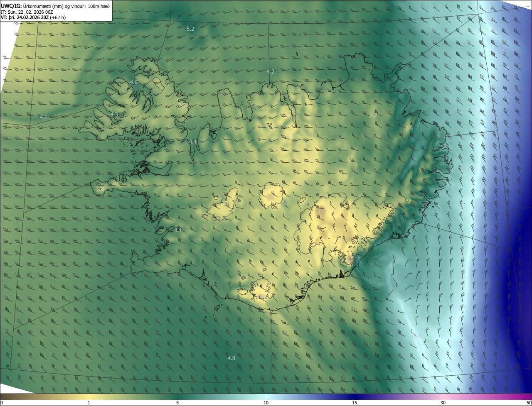Viewport: 532px width, 406px height.
Task: Click the 4.3 precipitation value label
Action: tap(114, 114)
